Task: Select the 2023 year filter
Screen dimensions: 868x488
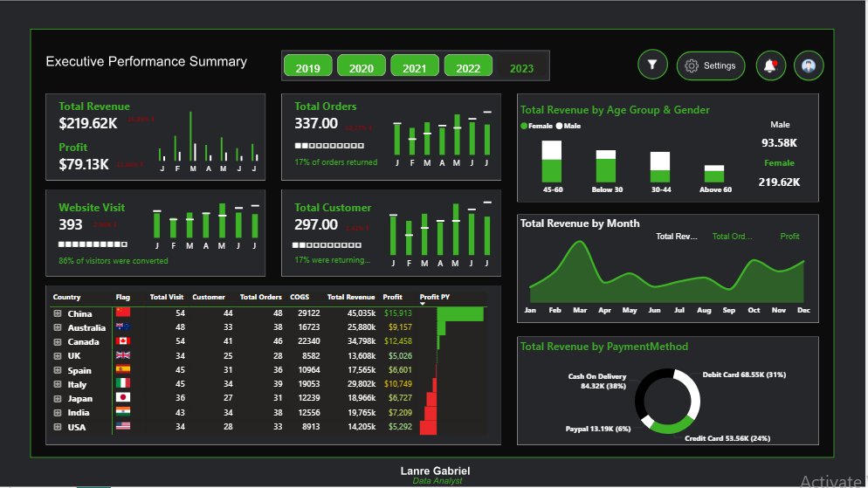Action: (x=521, y=66)
